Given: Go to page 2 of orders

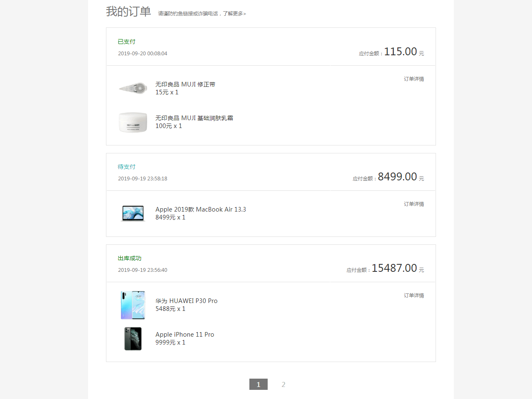Looking at the screenshot, I should (x=283, y=384).
